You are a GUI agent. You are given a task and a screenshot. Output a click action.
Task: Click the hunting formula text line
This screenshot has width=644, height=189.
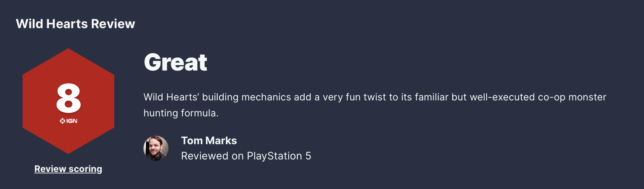pos(181,113)
